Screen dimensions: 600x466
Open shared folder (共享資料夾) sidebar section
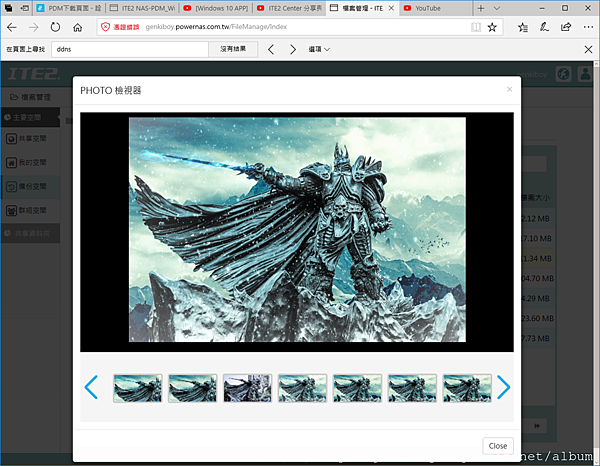(x=30, y=233)
